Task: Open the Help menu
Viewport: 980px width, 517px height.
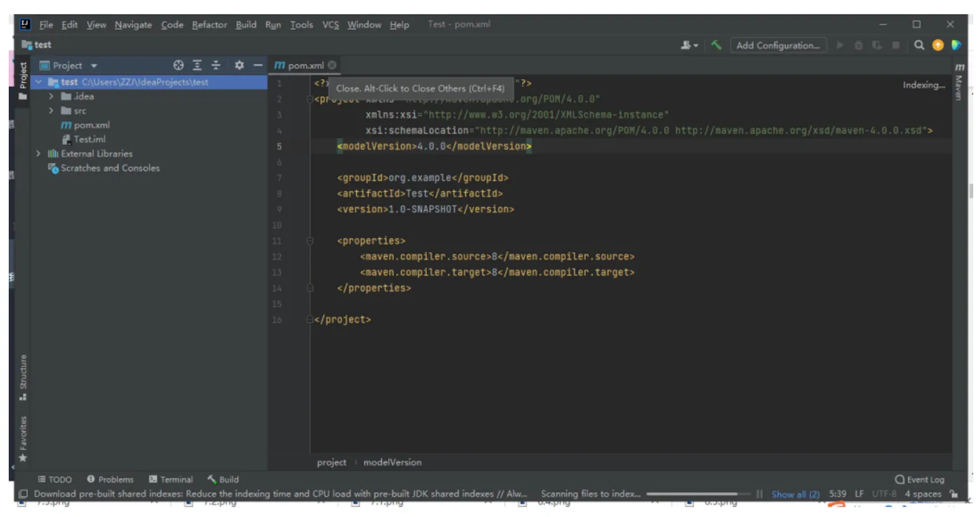Action: click(x=400, y=24)
